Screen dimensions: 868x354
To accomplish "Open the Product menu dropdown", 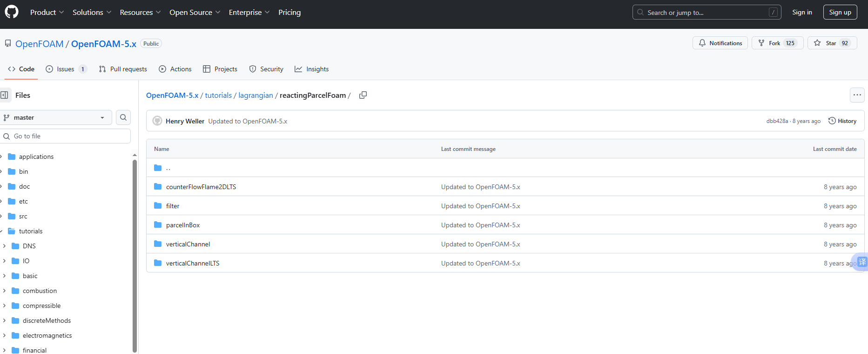I will 47,12.
